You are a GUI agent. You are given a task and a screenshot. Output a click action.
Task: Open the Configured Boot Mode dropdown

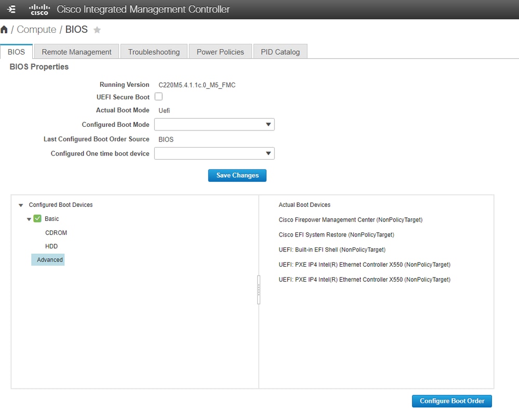[214, 125]
